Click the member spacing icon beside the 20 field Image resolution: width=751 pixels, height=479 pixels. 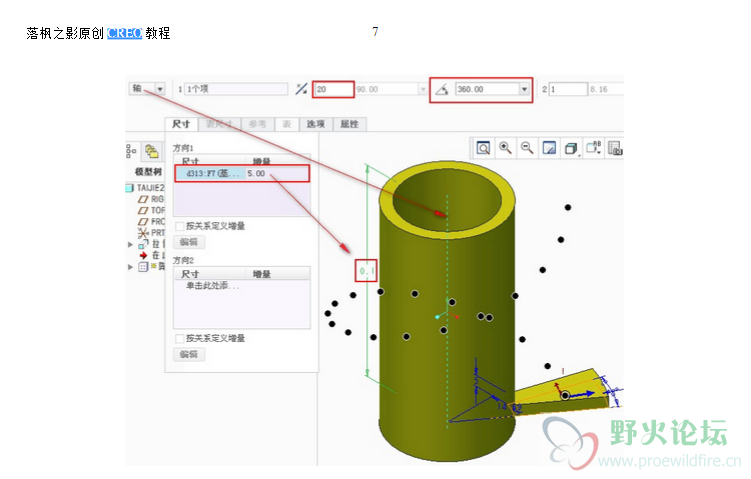point(301,89)
